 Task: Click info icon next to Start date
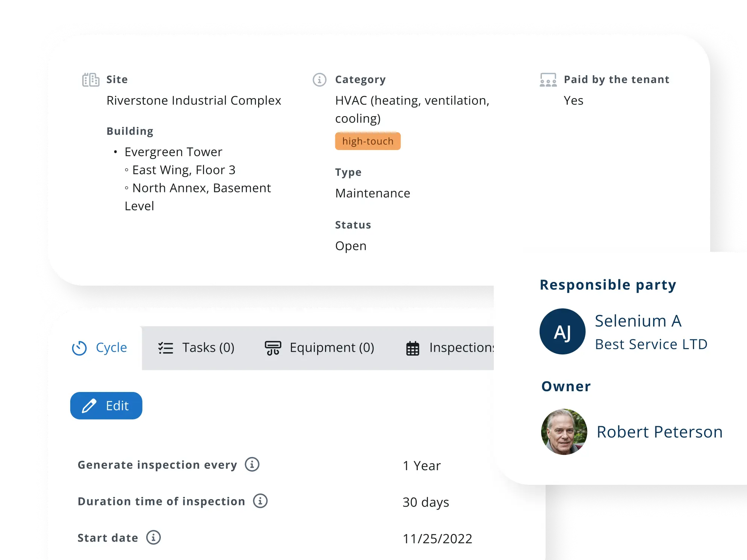pyautogui.click(x=153, y=537)
